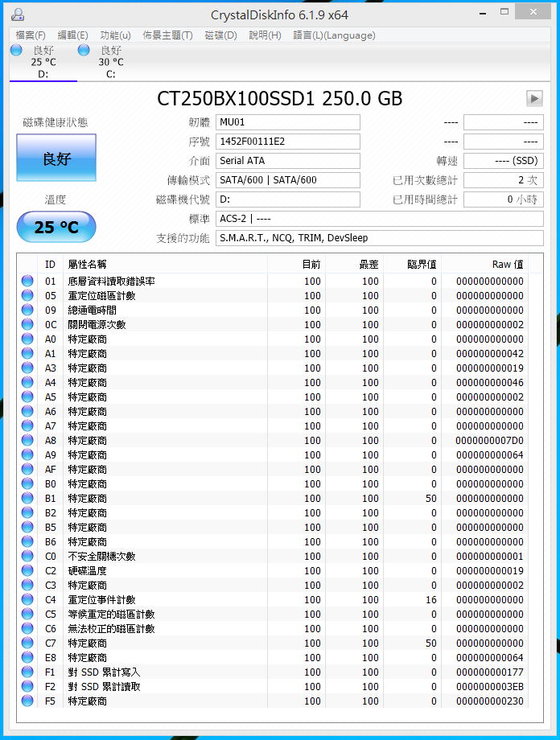Click the drive letter field D:
The height and width of the screenshot is (740, 560).
(288, 199)
